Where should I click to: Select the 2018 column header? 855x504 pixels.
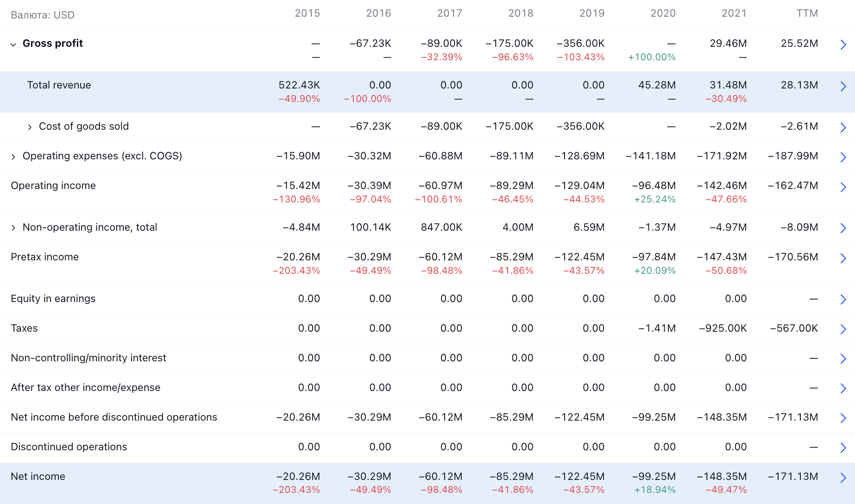click(x=521, y=13)
